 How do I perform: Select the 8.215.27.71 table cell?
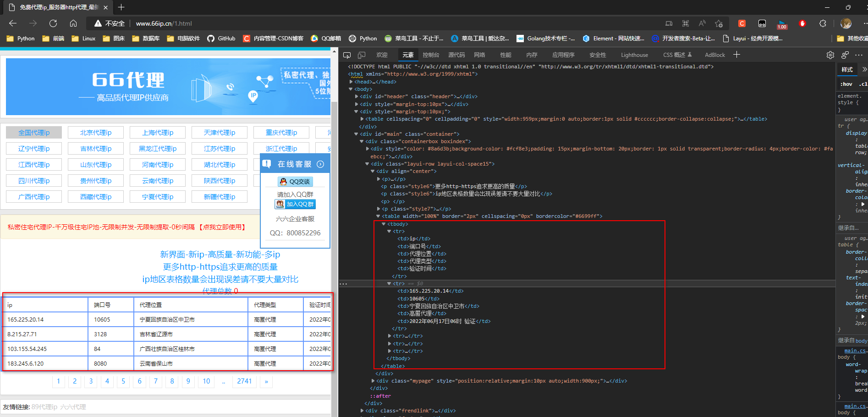pyautogui.click(x=45, y=334)
